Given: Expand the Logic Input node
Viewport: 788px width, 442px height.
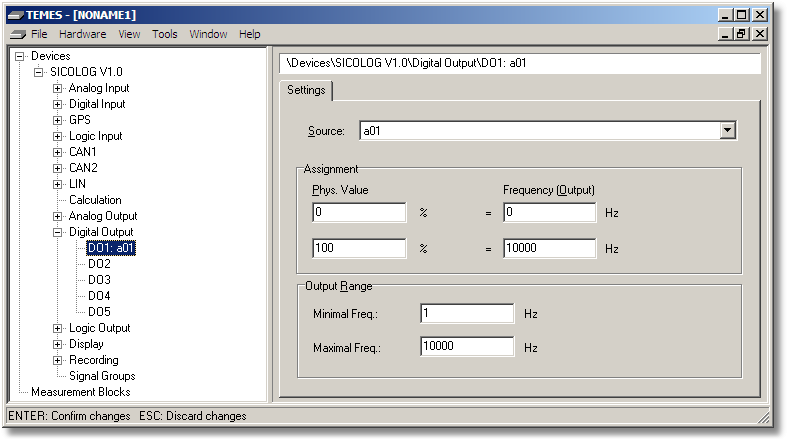Looking at the screenshot, I should (58, 137).
